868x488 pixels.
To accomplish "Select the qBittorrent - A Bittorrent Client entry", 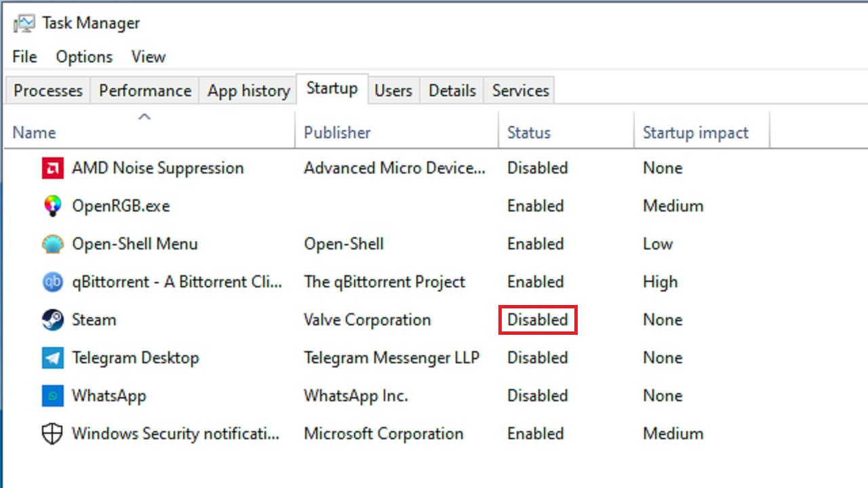I will tap(177, 282).
